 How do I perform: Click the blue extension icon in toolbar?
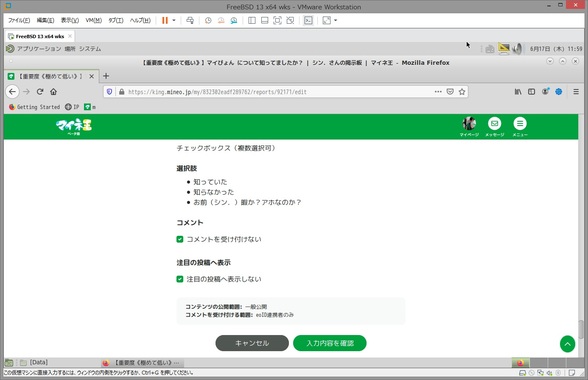pos(559,92)
